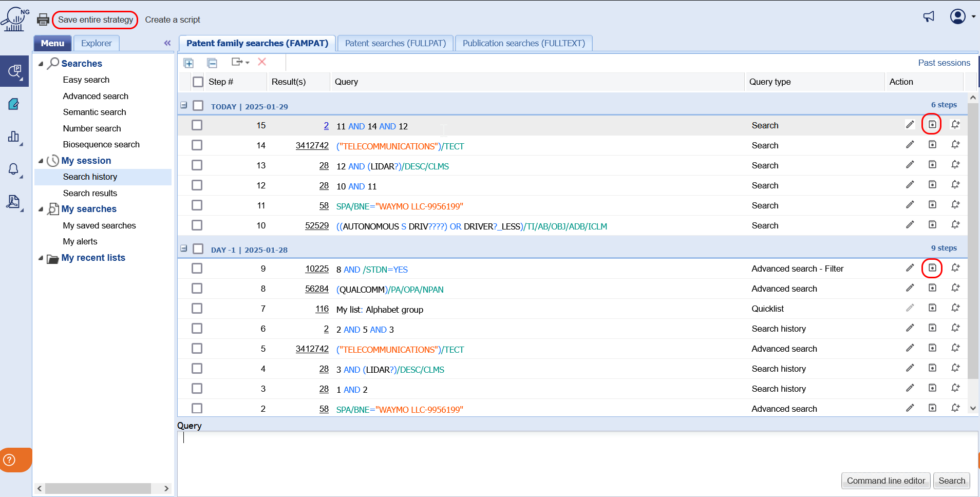Screen dimensions: 980x497
Task: Click the printer icon in top toolbar
Action: (x=43, y=20)
